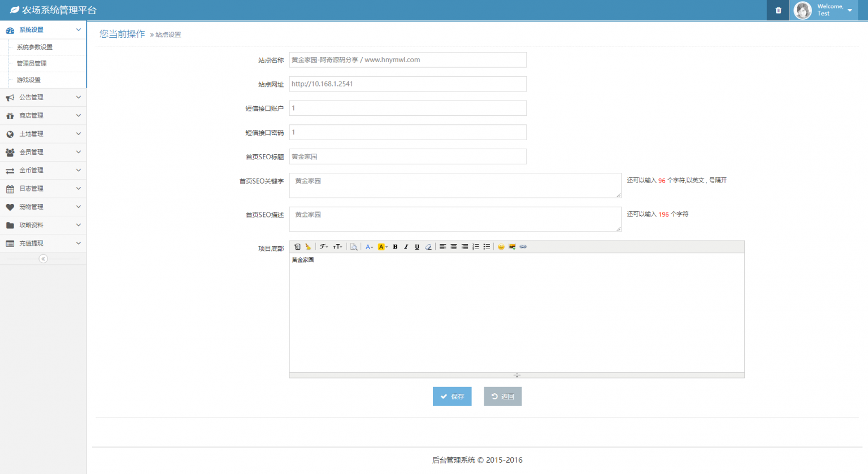868x474 pixels.
Task: Toggle bold formatting in editor
Action: [395, 247]
